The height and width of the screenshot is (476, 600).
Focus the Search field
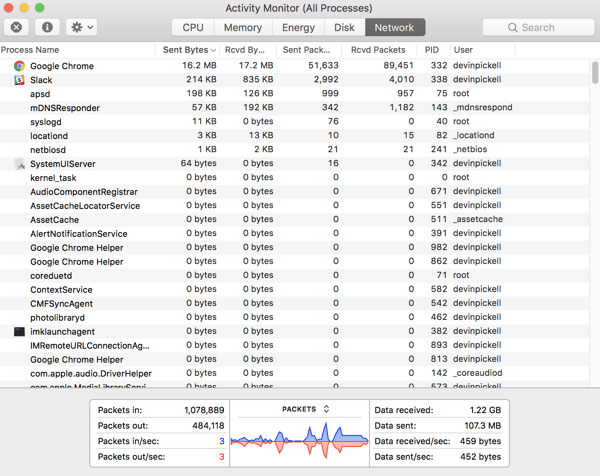point(538,28)
